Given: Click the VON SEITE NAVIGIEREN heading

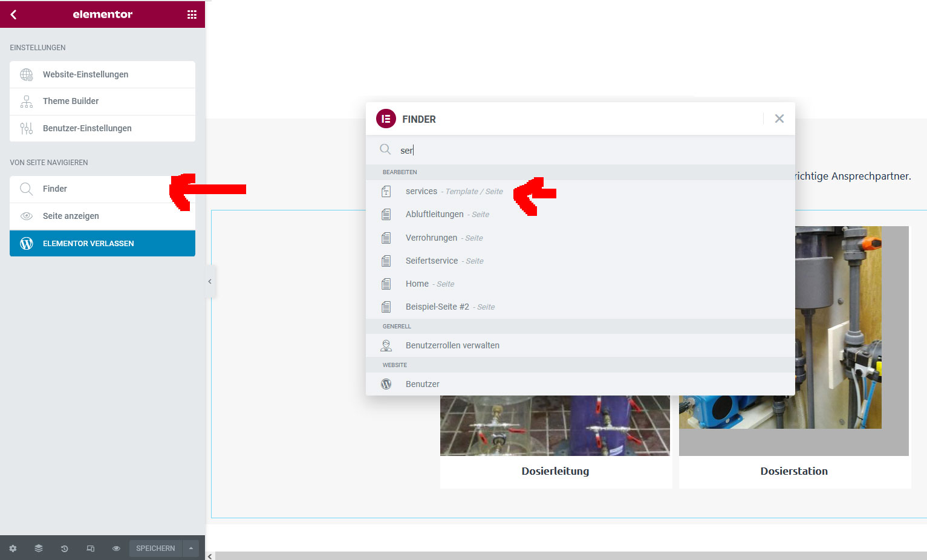Looking at the screenshot, I should (49, 163).
